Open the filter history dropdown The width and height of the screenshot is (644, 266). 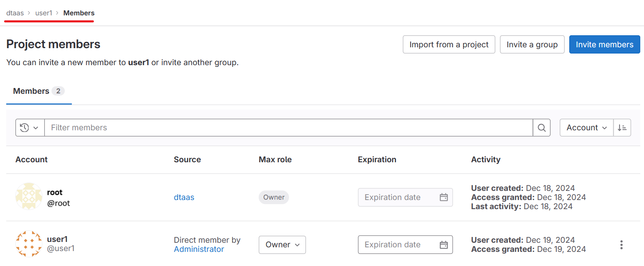[29, 127]
